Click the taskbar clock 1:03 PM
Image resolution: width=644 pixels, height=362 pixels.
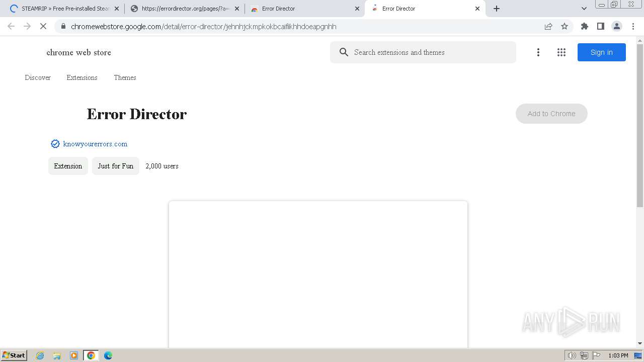tap(618, 355)
